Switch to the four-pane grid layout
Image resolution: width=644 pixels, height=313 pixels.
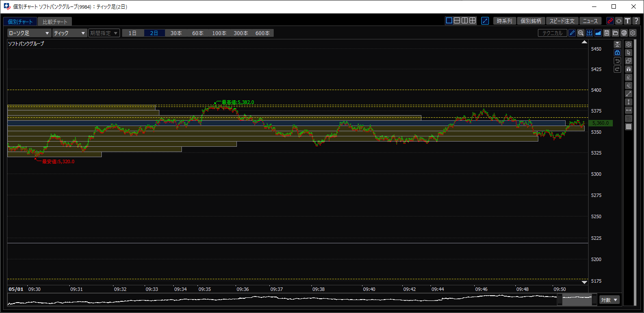[x=472, y=20]
